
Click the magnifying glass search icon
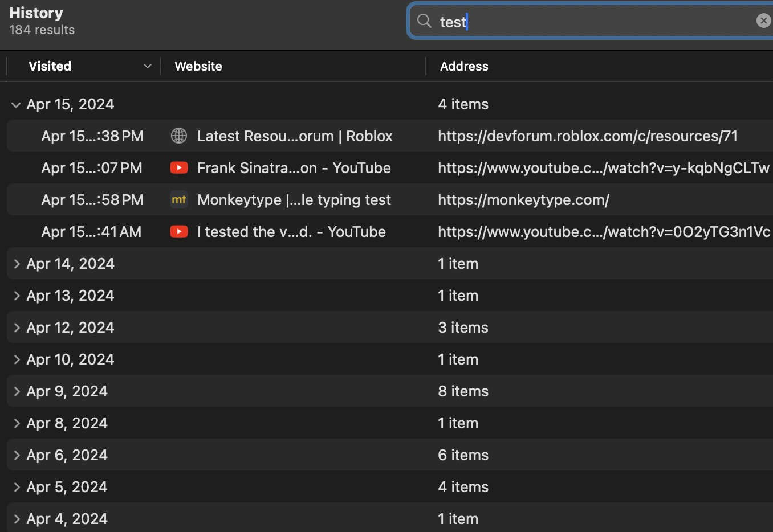(x=424, y=22)
